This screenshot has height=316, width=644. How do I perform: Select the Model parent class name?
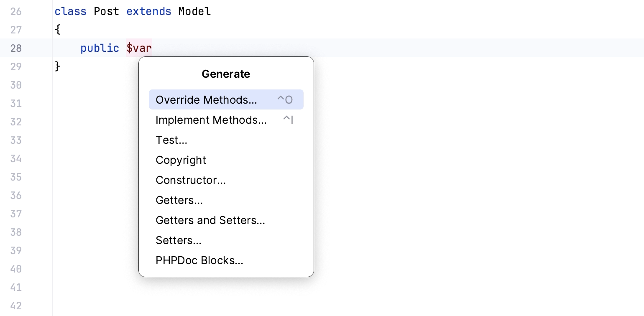[194, 11]
